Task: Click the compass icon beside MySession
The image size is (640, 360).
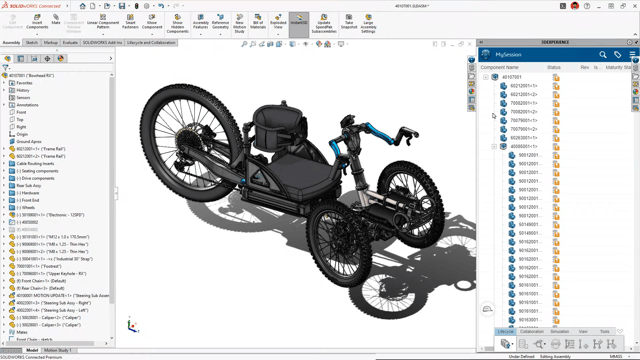Action: pos(486,54)
